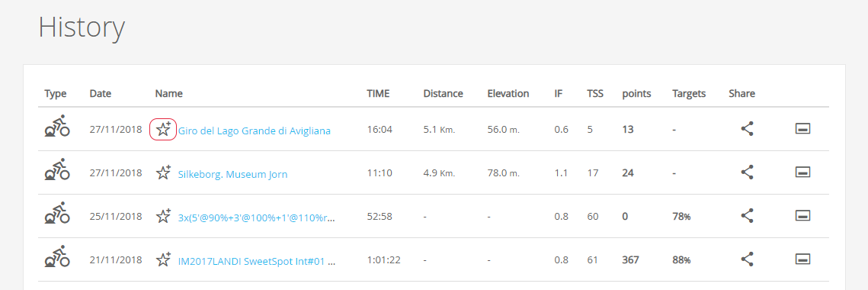Delete the IM2017LANDI SweetSpot entry

[802, 259]
